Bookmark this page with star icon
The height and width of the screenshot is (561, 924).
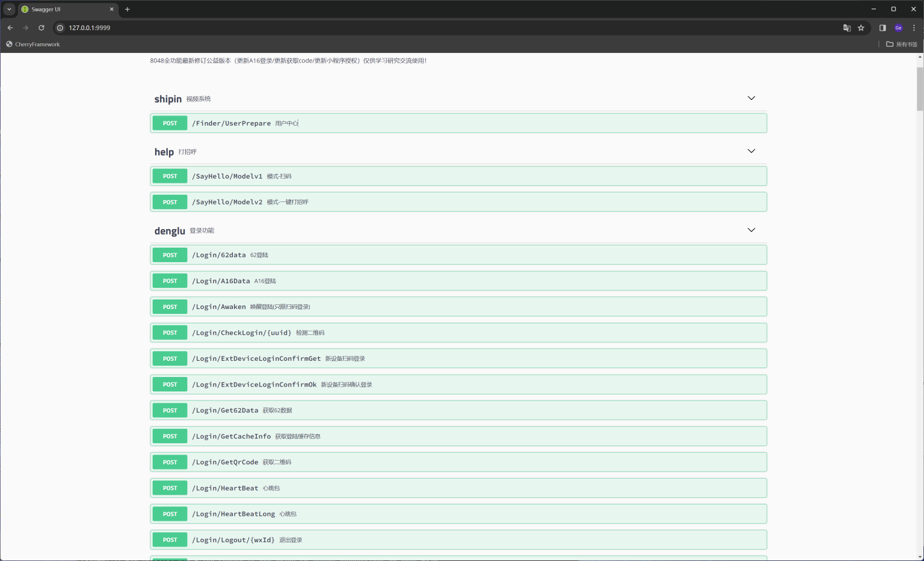click(x=861, y=28)
